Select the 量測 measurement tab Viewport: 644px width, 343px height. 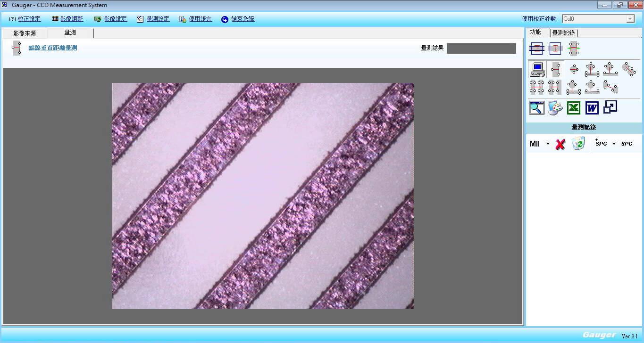click(70, 33)
